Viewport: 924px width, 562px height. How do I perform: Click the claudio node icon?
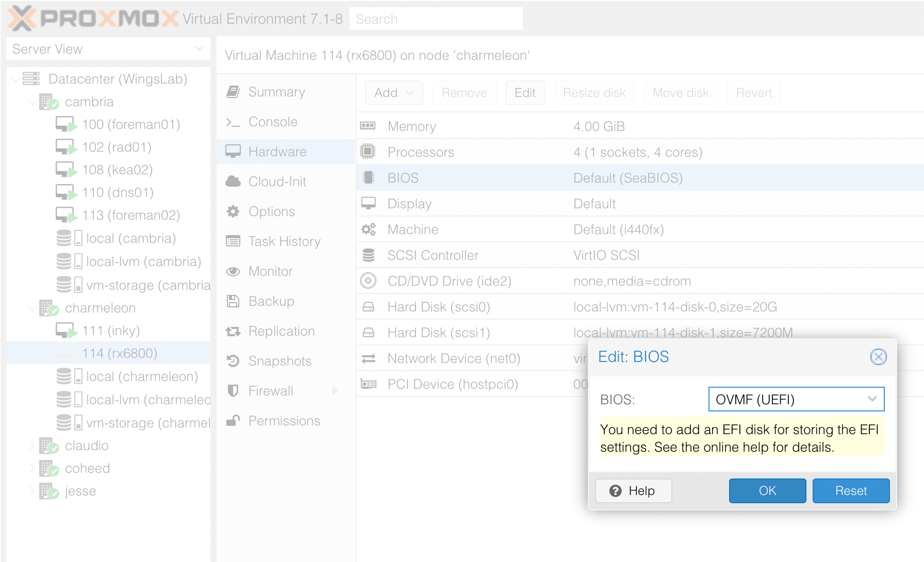[49, 445]
